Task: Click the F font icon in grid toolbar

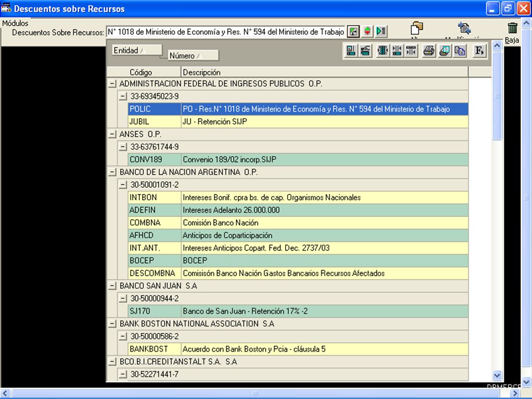Action: [x=479, y=51]
